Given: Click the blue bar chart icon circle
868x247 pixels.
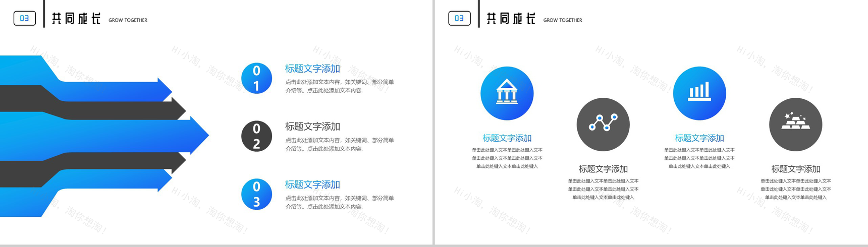Looking at the screenshot, I should 699,93.
